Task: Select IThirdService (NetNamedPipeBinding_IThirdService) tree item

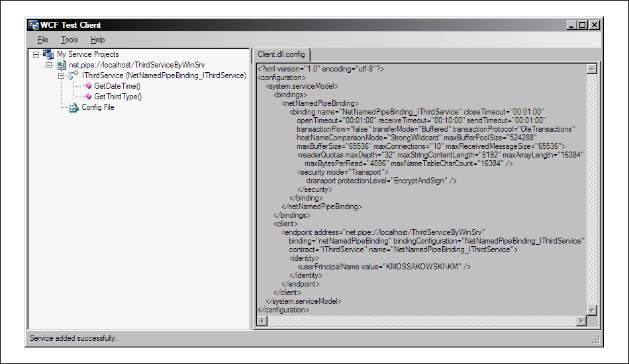Action: pyautogui.click(x=164, y=75)
